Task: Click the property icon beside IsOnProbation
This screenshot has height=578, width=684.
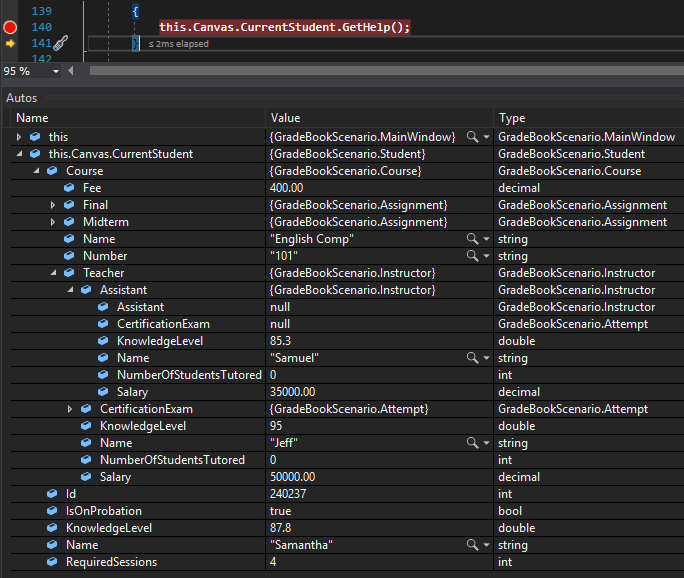Action: pos(52,510)
